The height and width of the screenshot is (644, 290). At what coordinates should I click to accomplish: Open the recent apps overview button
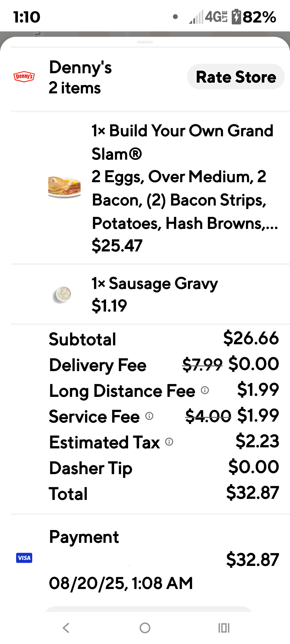224,628
